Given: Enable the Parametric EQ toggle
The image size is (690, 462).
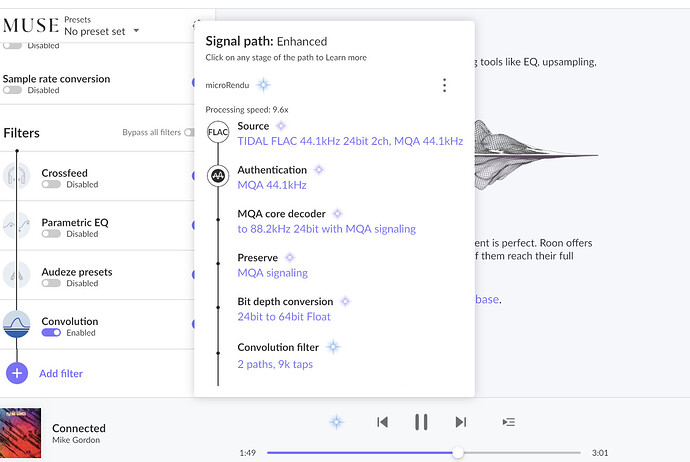Looking at the screenshot, I should 50,234.
